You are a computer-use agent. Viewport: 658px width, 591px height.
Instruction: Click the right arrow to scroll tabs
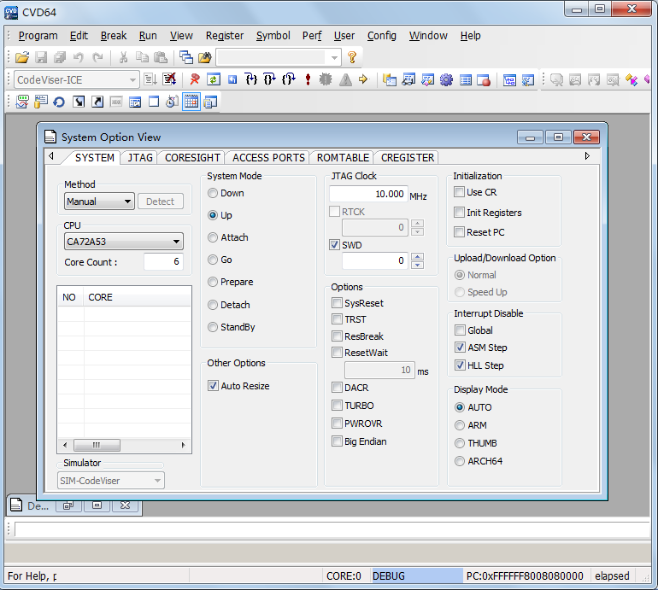coord(587,156)
